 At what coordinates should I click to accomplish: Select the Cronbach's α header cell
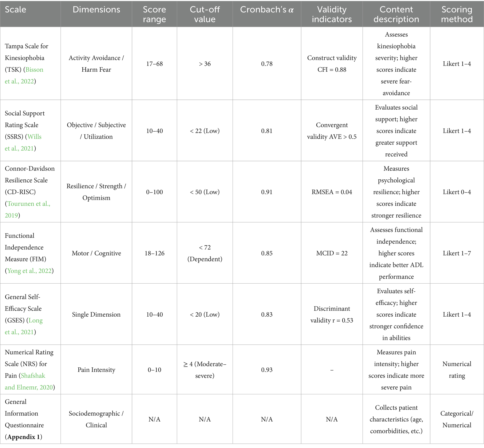tap(267, 14)
